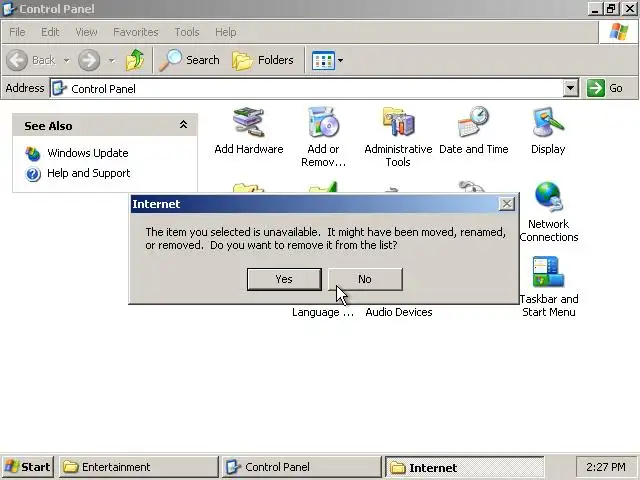The width and height of the screenshot is (640, 480).
Task: Toggle the Folders pane button
Action: (x=263, y=60)
